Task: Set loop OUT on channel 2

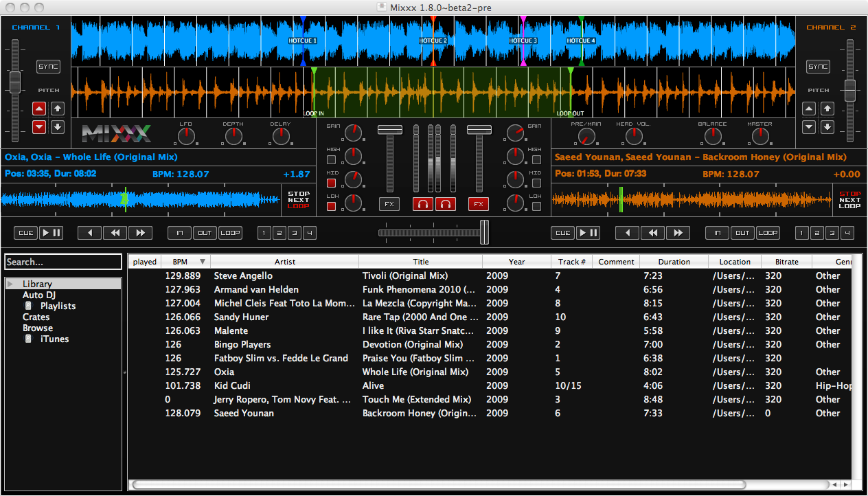Action: (742, 233)
